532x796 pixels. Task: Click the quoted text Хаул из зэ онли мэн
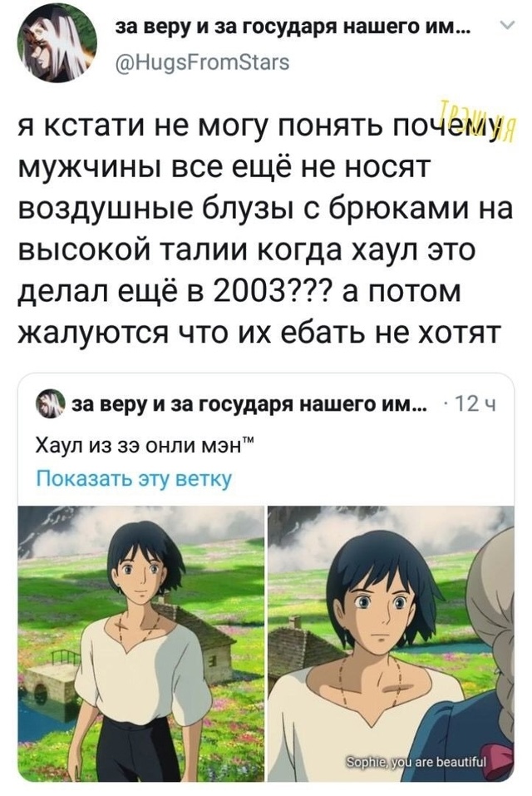tap(144, 446)
